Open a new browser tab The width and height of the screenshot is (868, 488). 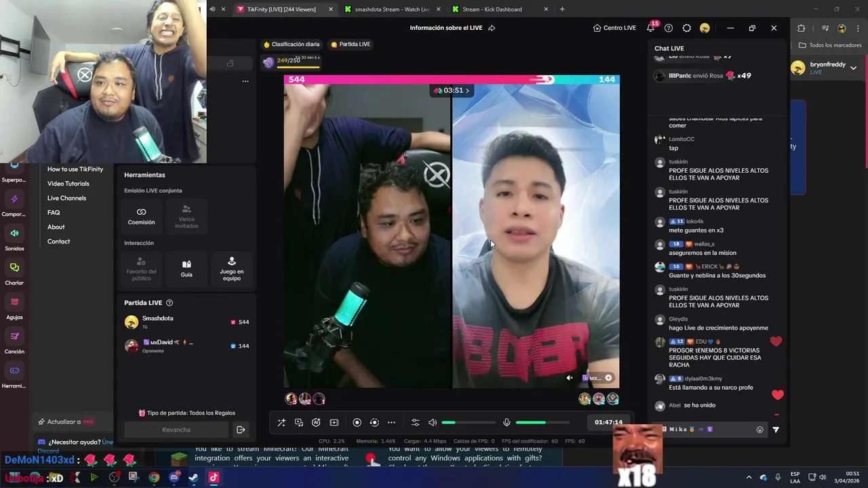coord(562,9)
